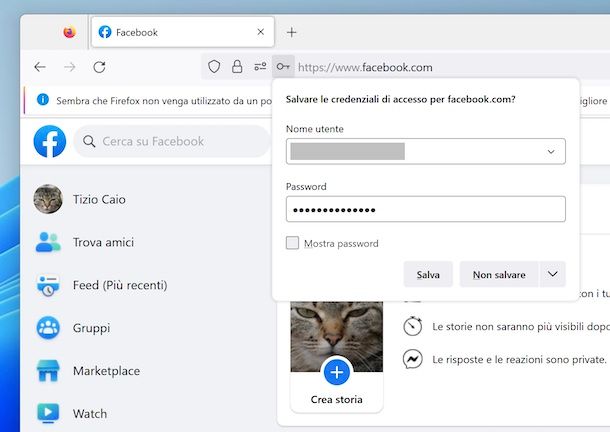Reload the current page
This screenshot has width=610, height=432.
[x=99, y=67]
